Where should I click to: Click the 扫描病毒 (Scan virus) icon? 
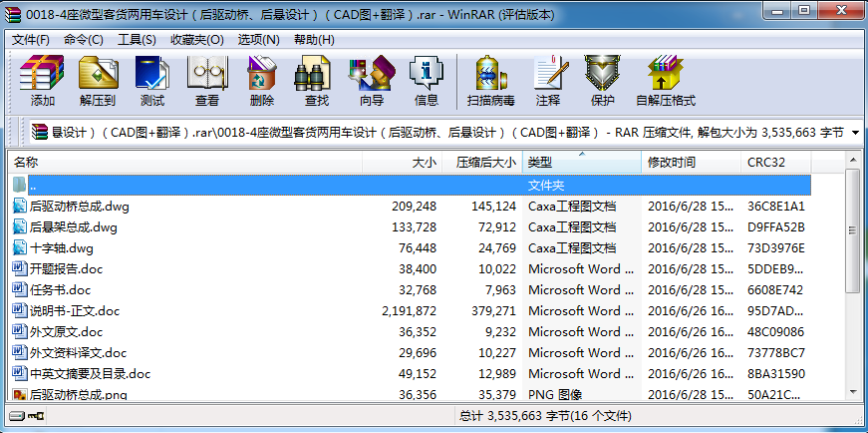490,73
